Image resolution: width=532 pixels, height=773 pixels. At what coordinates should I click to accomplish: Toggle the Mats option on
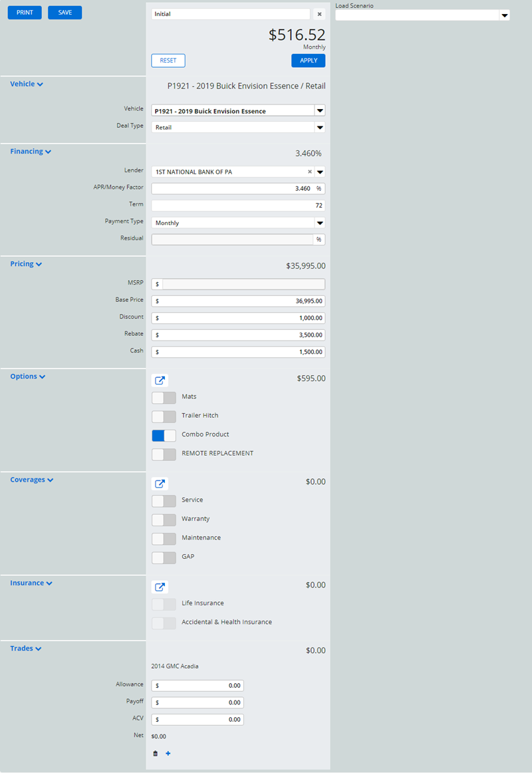pyautogui.click(x=164, y=398)
